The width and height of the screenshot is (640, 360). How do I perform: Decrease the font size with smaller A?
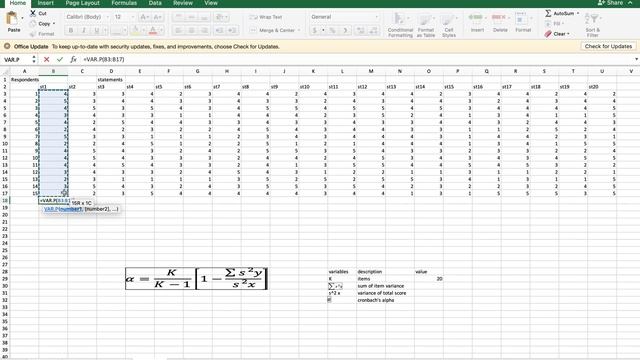point(158,17)
